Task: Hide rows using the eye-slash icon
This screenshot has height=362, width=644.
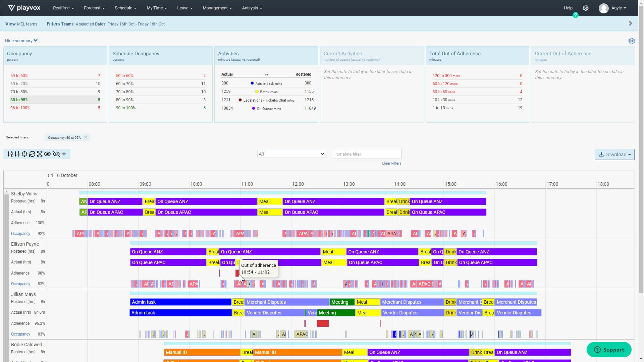Action: [x=56, y=154]
